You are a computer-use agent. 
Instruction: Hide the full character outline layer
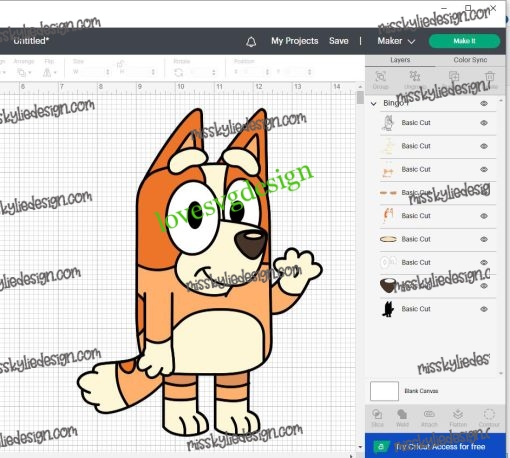(x=484, y=123)
